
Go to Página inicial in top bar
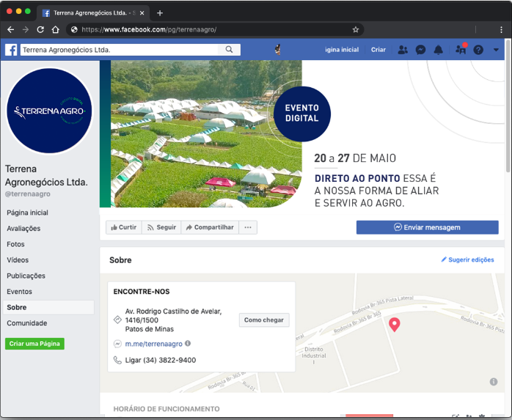pyautogui.click(x=342, y=50)
